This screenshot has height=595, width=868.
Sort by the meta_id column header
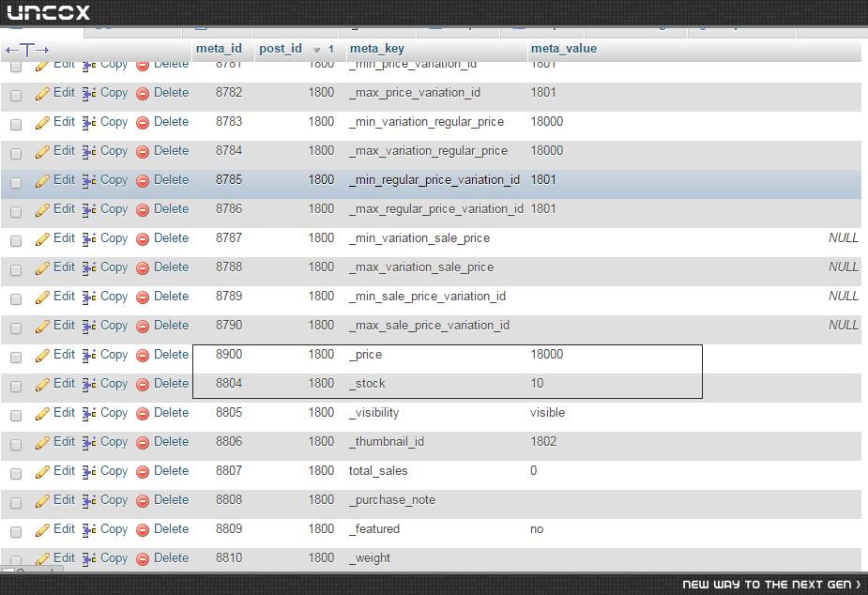[x=219, y=49]
